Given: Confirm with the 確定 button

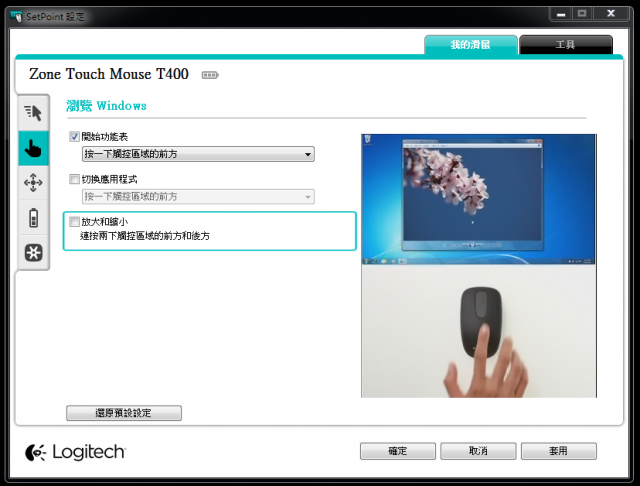Looking at the screenshot, I should point(398,451).
